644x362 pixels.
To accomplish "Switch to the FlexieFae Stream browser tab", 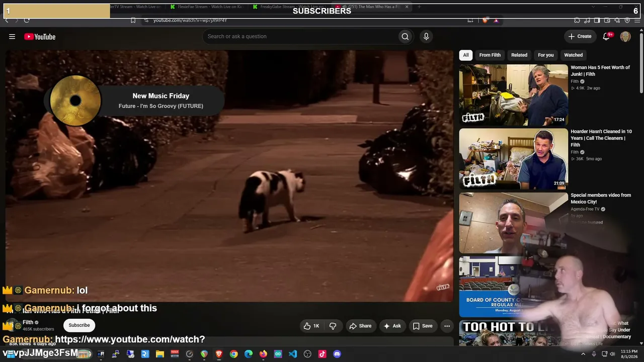I will point(205,7).
